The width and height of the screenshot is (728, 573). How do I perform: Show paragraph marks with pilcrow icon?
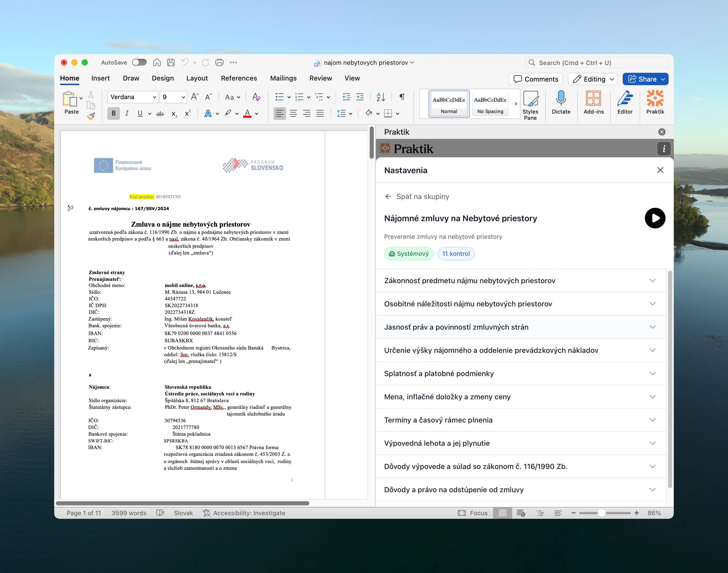click(402, 97)
